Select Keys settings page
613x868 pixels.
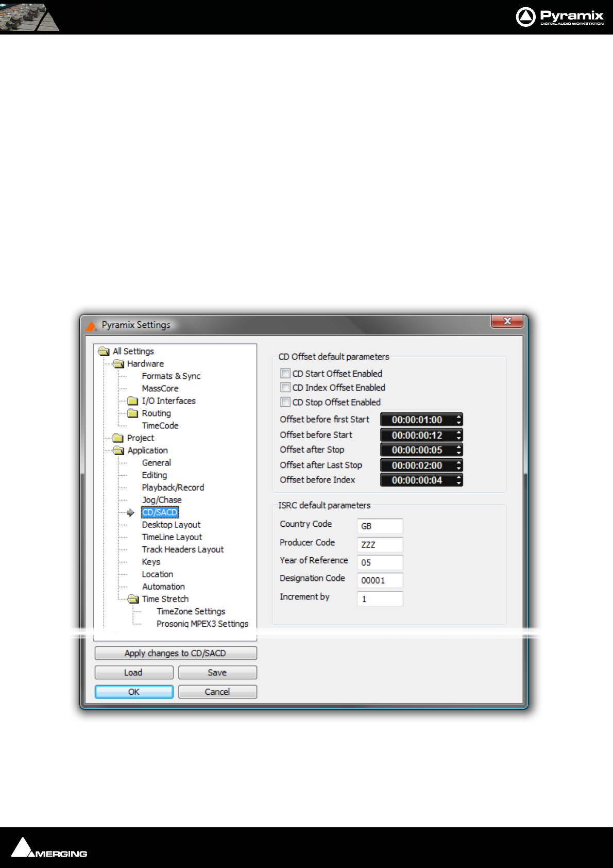[x=151, y=562]
